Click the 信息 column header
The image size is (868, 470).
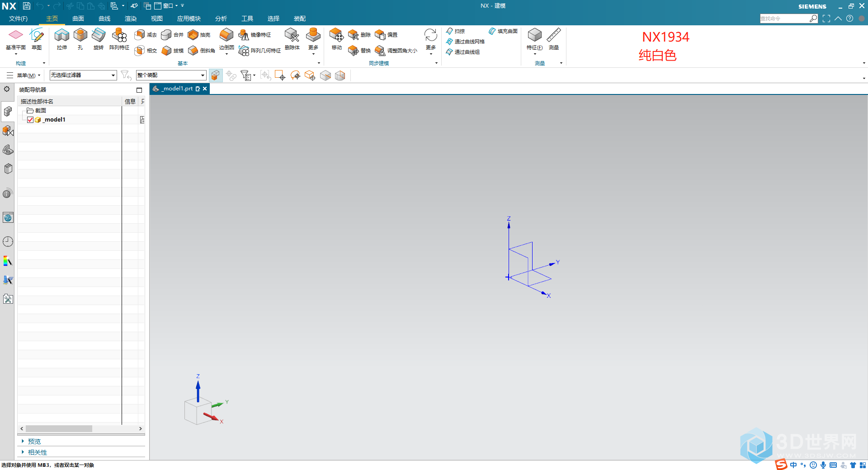pos(130,101)
